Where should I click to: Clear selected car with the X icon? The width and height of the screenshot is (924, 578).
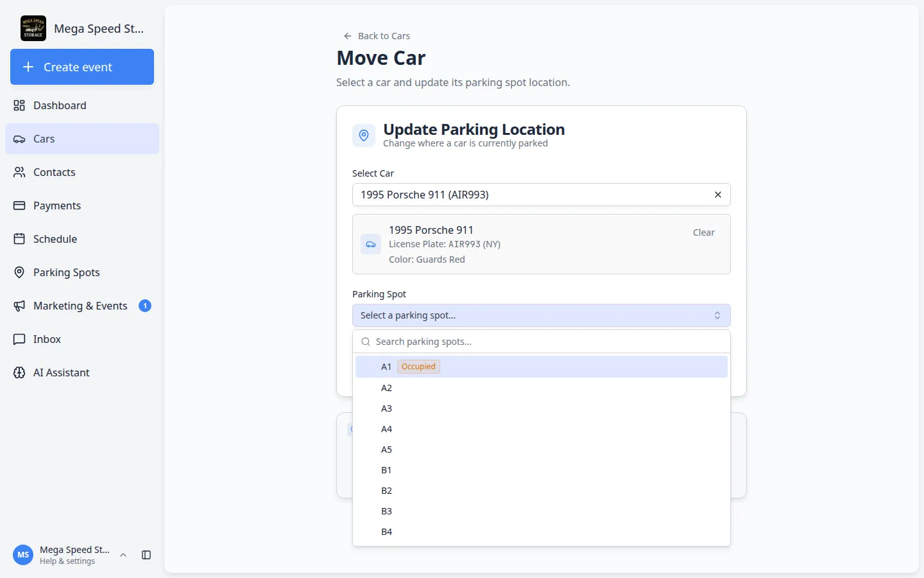tap(718, 195)
